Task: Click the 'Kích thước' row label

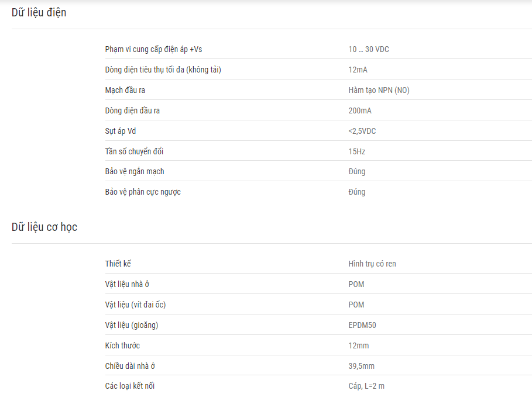Action: click(122, 345)
